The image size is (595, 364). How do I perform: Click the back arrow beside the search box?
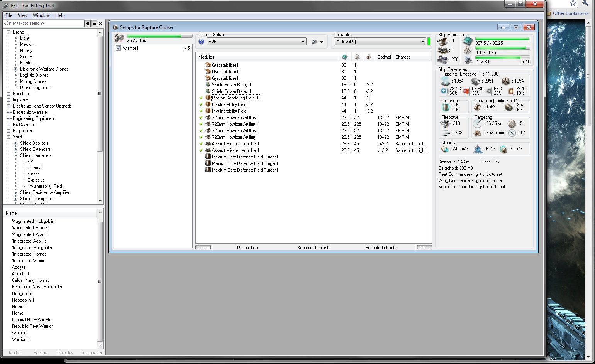coord(88,24)
